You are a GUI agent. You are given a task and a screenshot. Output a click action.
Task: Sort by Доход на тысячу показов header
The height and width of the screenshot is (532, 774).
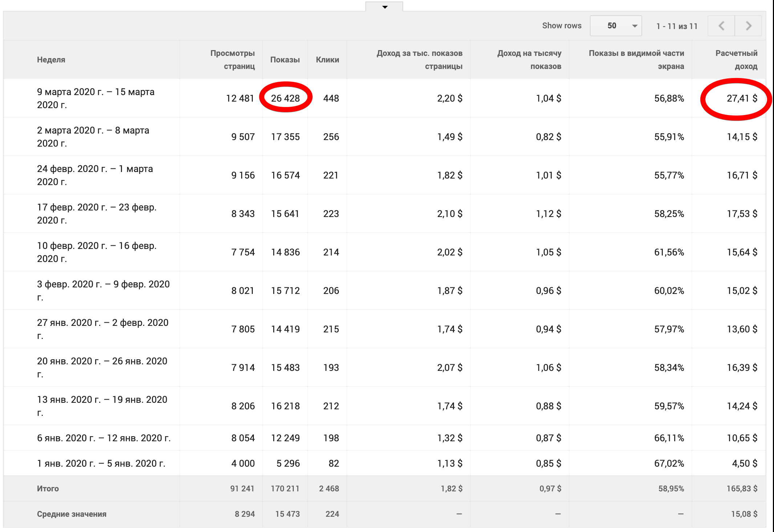[x=529, y=60]
